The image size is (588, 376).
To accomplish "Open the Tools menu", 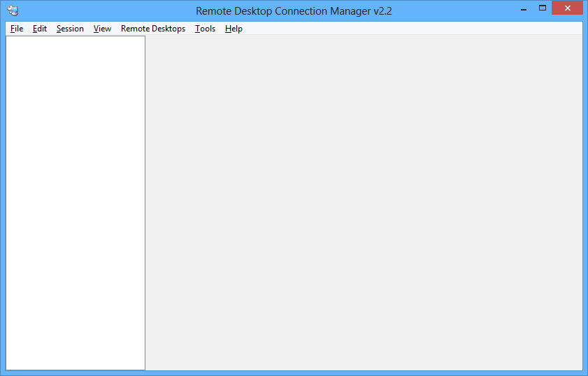I will 205,29.
